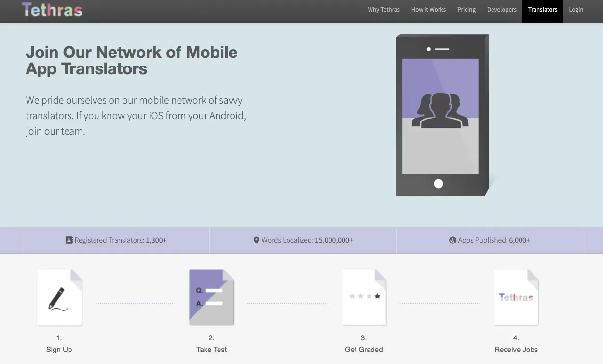Click the Receive Jobs Tethras document icon
Screen dimensions: 603x364
click(x=516, y=297)
